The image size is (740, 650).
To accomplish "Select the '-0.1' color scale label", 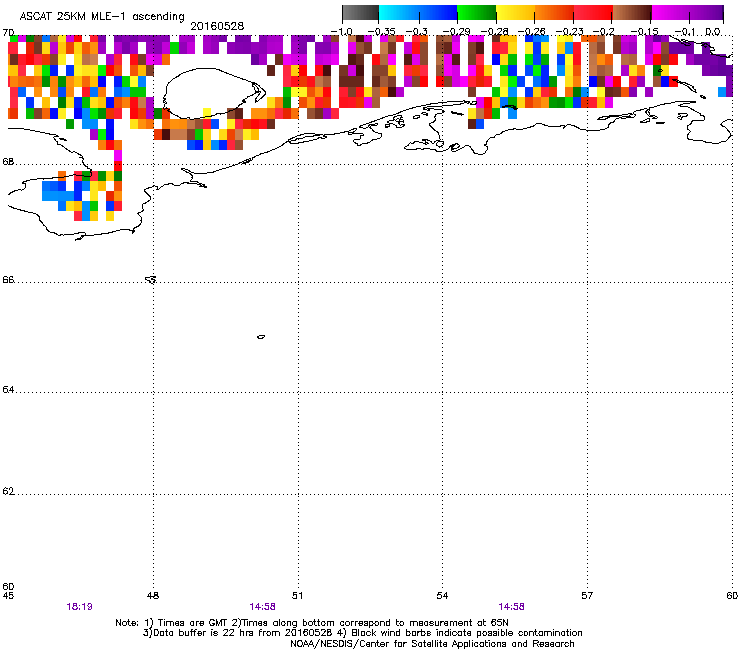I will (x=685, y=32).
